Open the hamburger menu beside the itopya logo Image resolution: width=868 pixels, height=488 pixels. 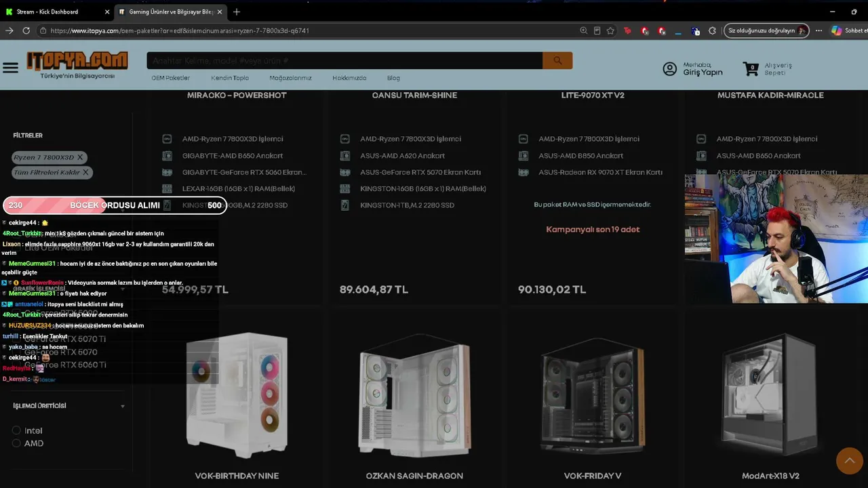[10, 68]
